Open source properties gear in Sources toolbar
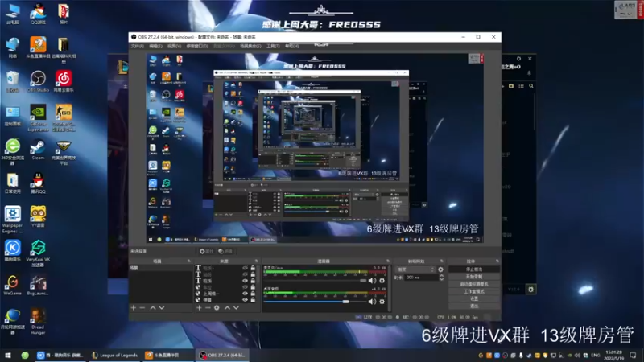Screen dimensions: 644x362 pyautogui.click(x=217, y=308)
